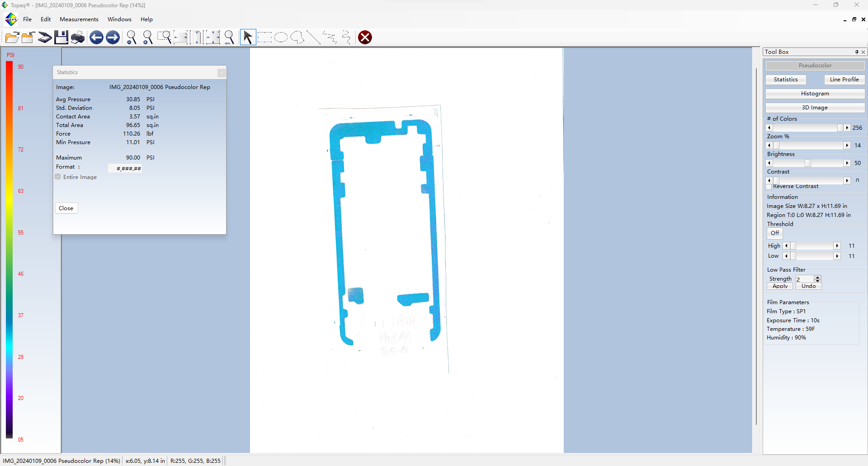Click the Brightness slider thumb
Screen dimensions: 868x466
808,163
